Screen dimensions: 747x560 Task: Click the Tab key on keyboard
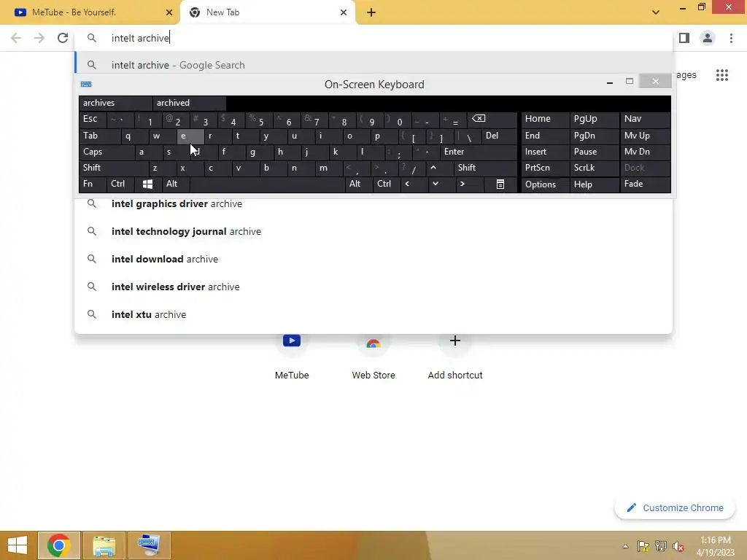[x=99, y=136]
